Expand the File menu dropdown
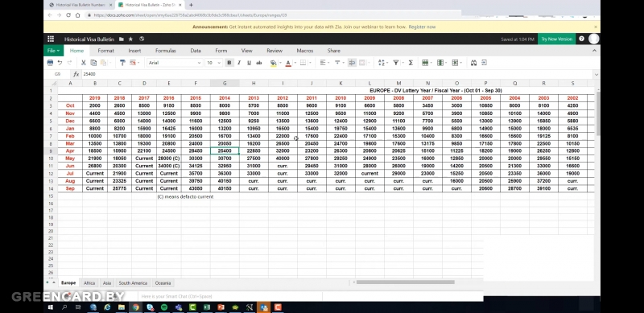The width and height of the screenshot is (644, 313). pos(53,51)
